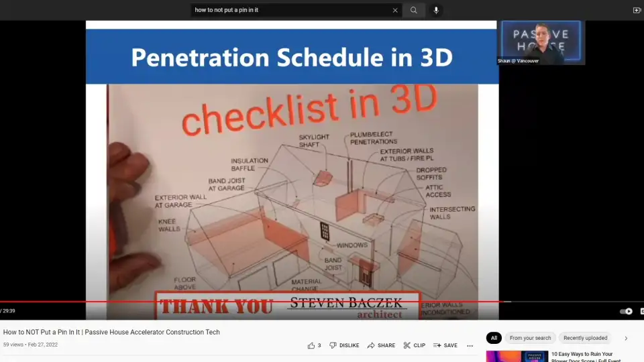
Task: Click the video frame to pause playback
Action: [292, 168]
